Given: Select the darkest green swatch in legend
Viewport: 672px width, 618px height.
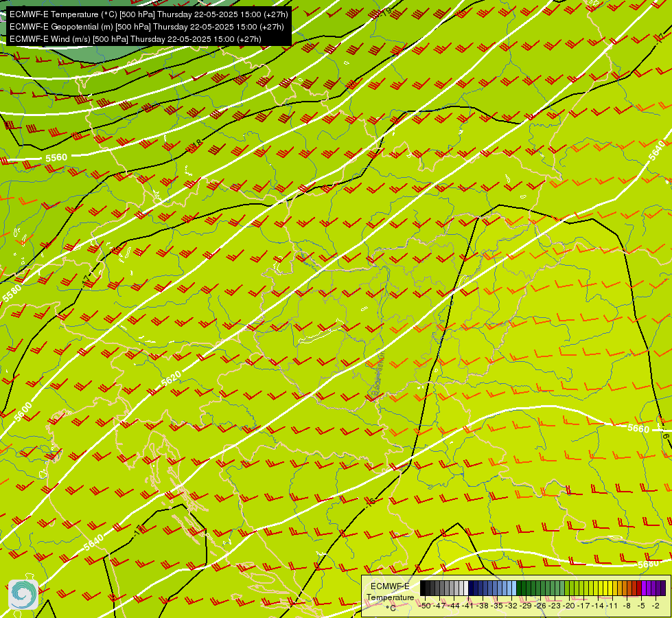Looking at the screenshot, I should 519,588.
